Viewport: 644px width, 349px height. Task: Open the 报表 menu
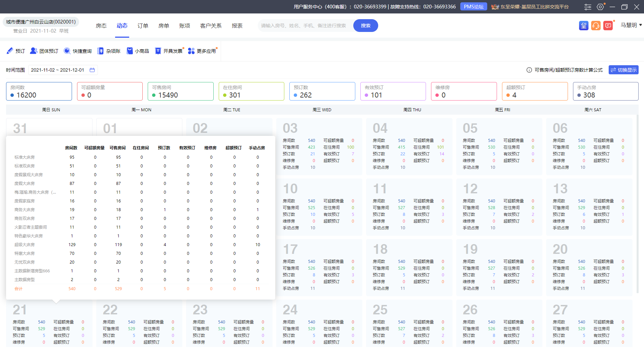[x=237, y=26]
